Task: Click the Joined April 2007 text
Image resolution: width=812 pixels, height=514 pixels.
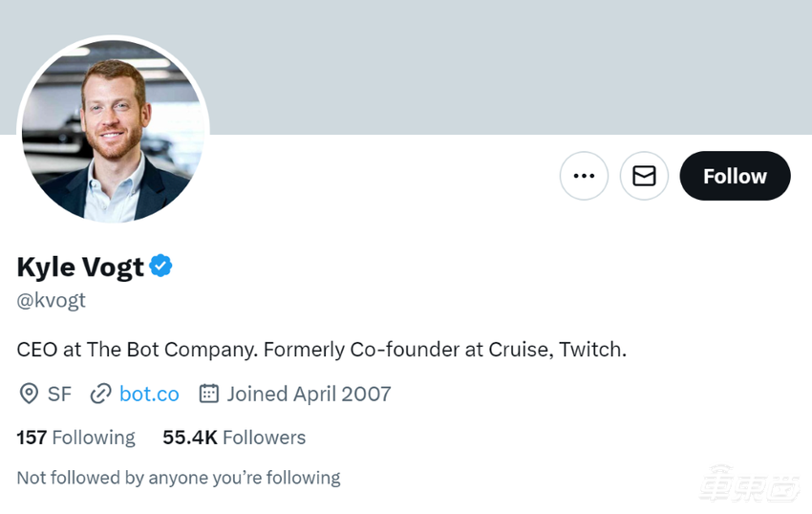Action: coord(309,394)
